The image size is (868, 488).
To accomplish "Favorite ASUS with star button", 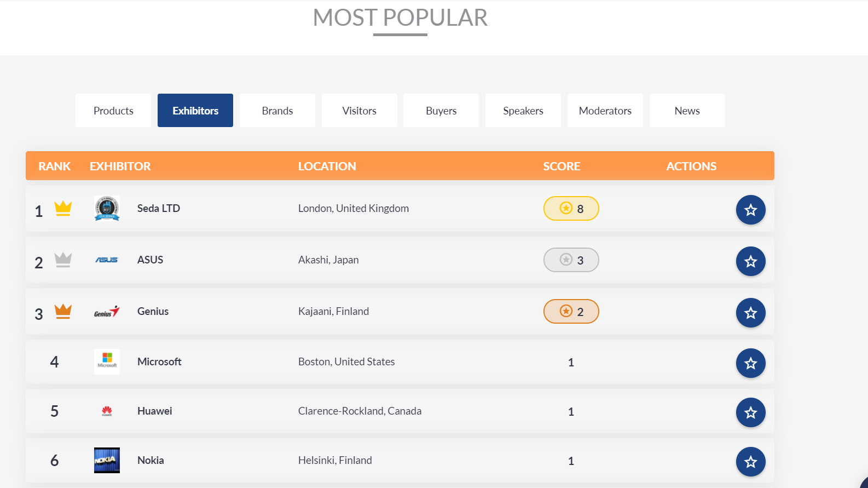I will pos(750,261).
